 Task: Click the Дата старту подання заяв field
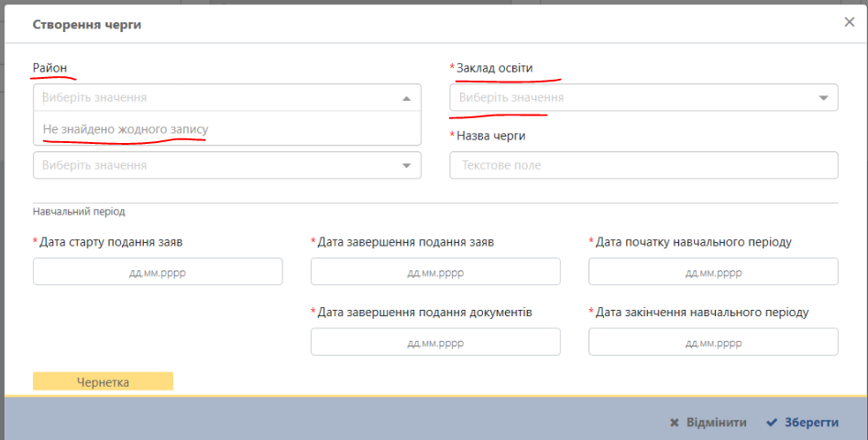[158, 272]
